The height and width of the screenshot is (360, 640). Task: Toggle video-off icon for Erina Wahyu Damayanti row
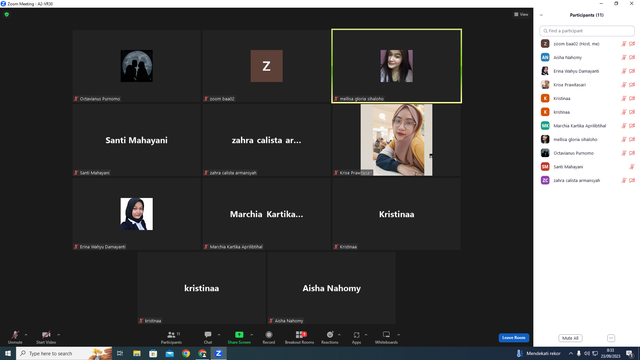632,71
